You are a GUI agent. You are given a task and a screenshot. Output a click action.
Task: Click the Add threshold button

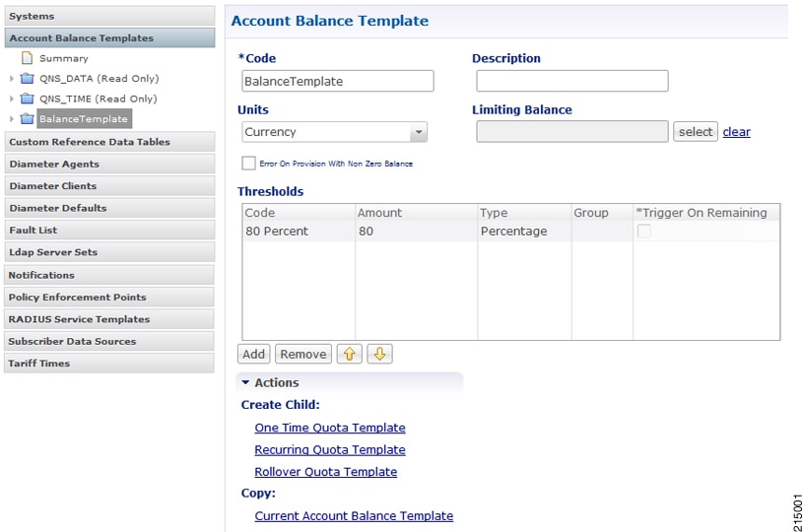click(x=253, y=354)
